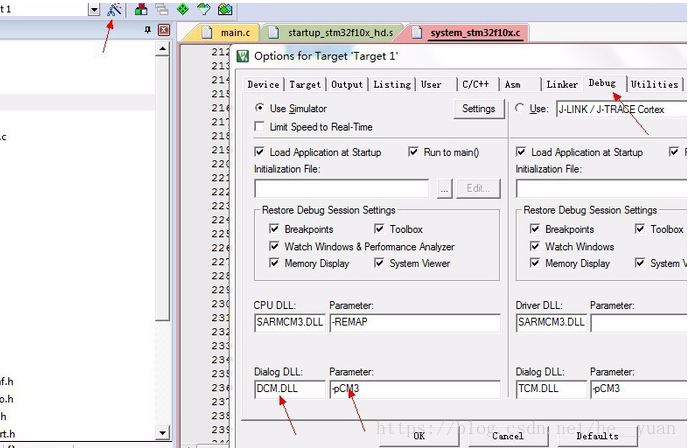Click Driver DLL field SARMCM3.DLL
This screenshot has width=694, height=448.
pos(551,322)
